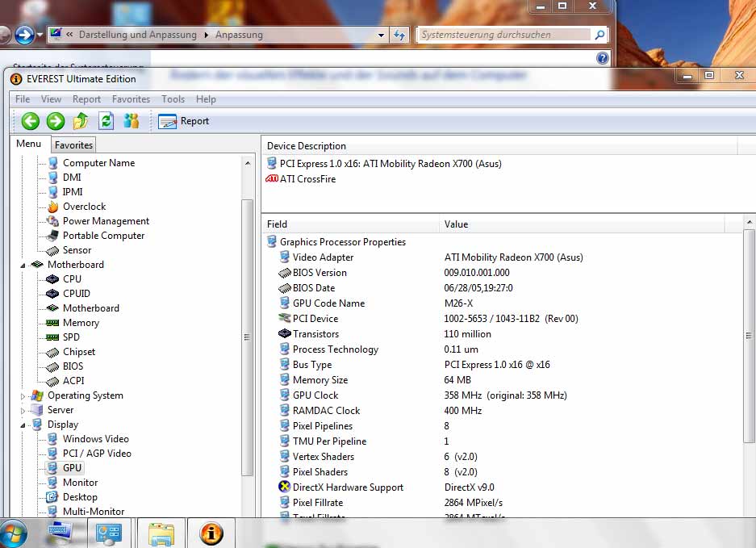This screenshot has width=756, height=548.
Task: Open the Windows Start orb
Action: coord(13,533)
